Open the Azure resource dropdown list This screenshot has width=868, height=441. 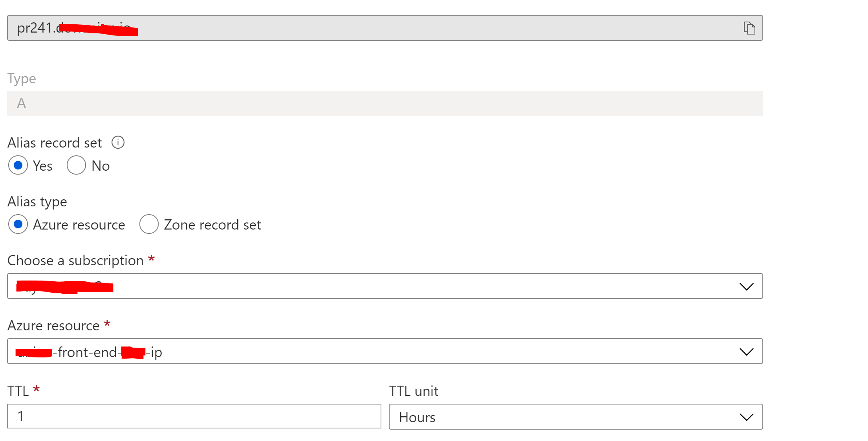[x=746, y=351]
